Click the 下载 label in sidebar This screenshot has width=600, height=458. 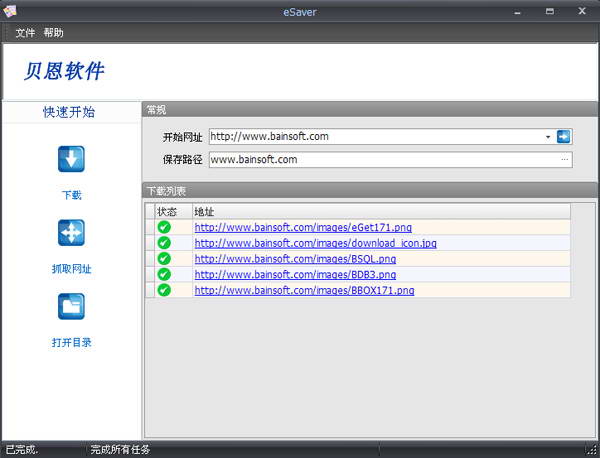[x=72, y=195]
